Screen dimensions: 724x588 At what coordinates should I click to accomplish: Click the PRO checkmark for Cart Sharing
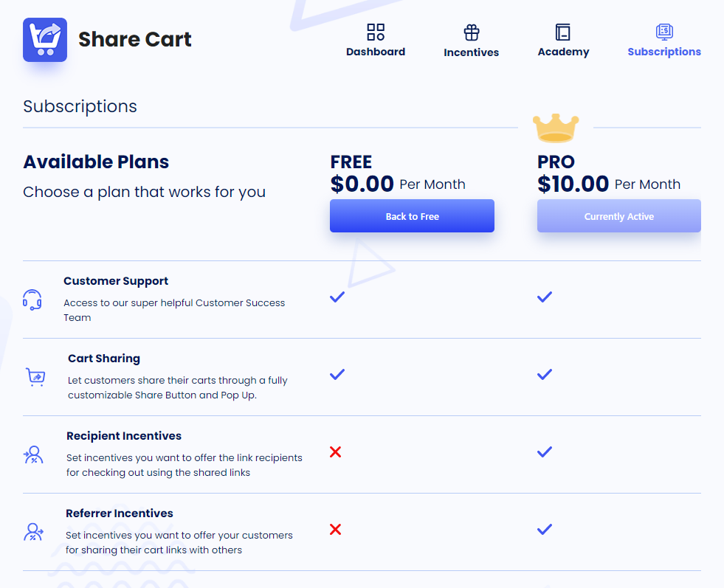pyautogui.click(x=545, y=374)
